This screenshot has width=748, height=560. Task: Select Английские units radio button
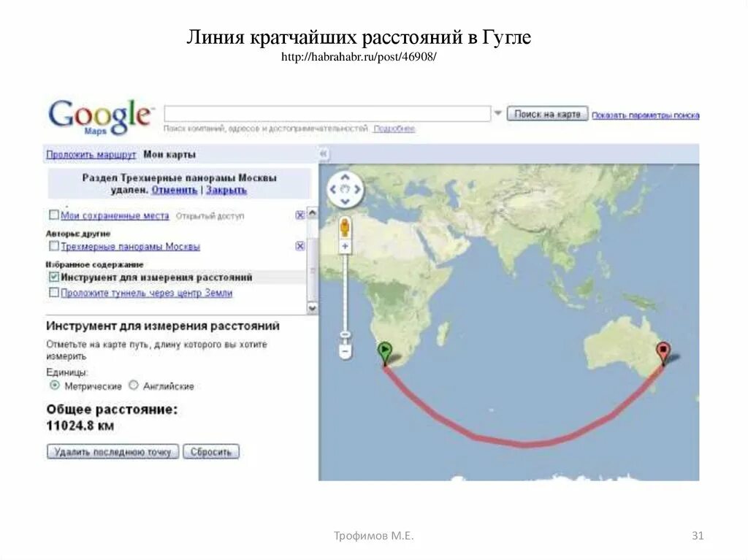click(x=134, y=385)
